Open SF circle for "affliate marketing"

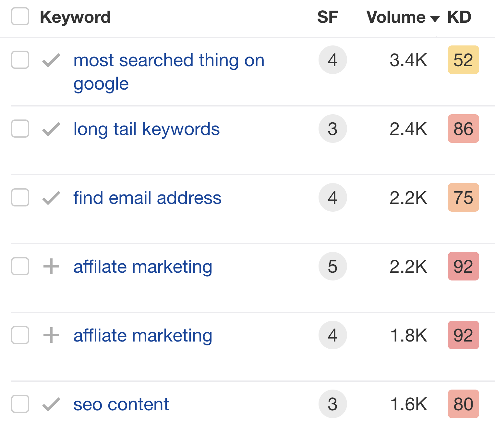tap(332, 335)
